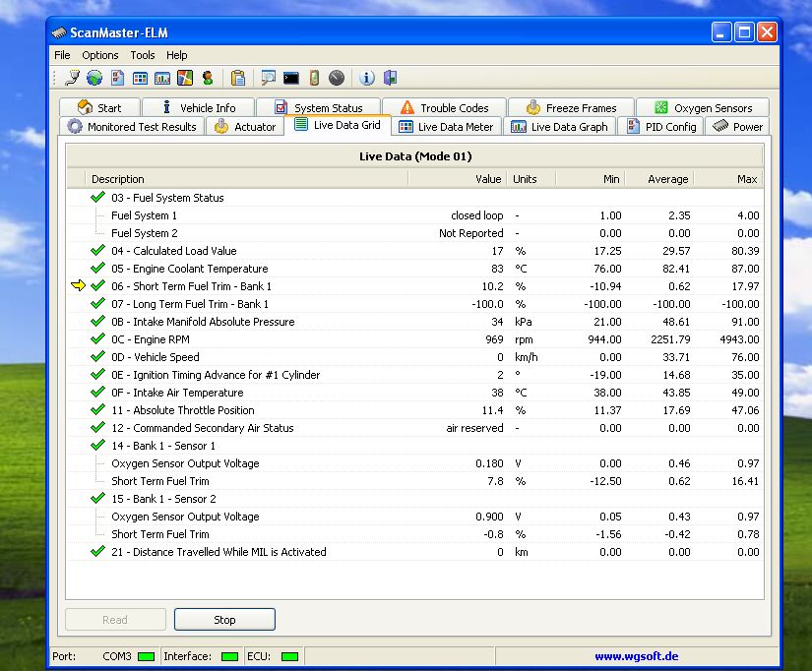The width and height of the screenshot is (812, 671).
Task: Click yellow arrow marker on Short Term Fuel Trim row
Action: pos(78,285)
